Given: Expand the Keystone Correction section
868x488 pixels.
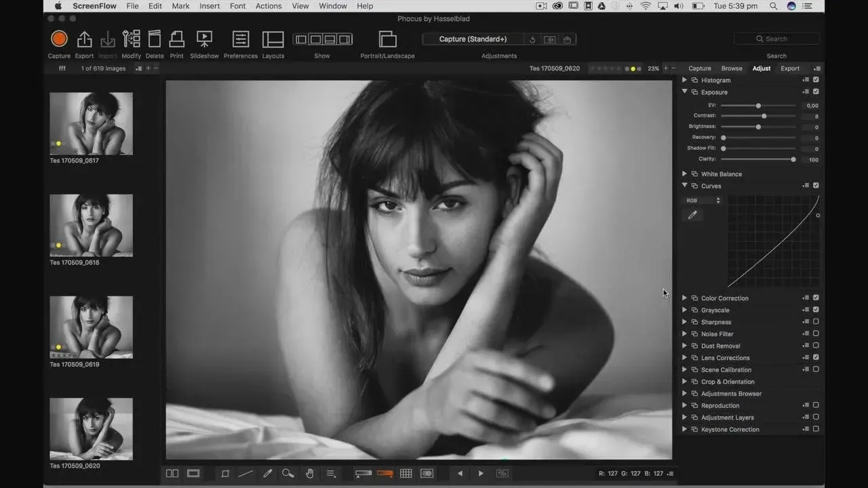Looking at the screenshot, I should click(684, 429).
